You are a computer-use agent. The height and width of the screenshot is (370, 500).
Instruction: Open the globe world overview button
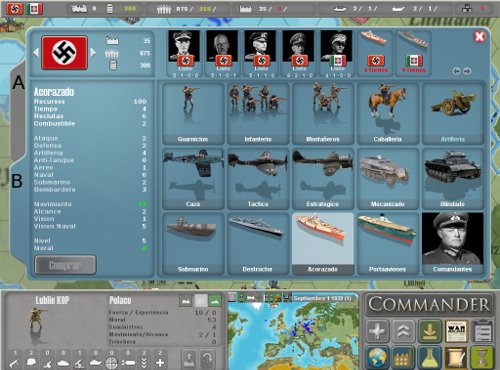(377, 357)
